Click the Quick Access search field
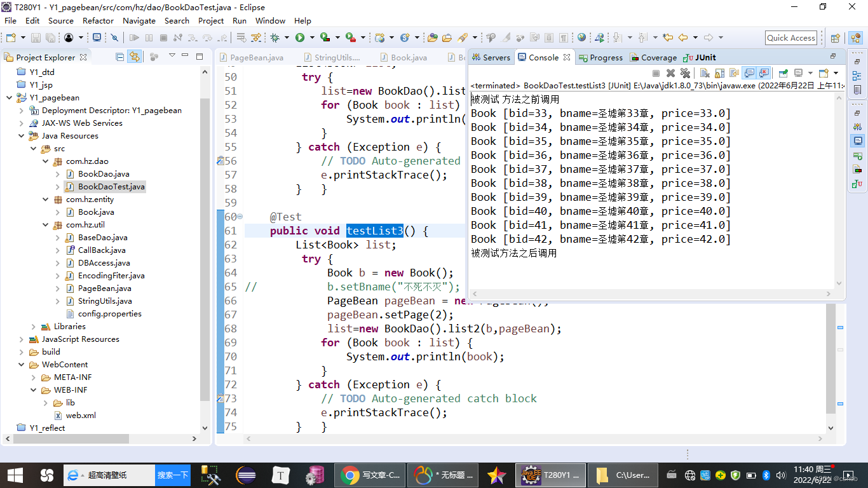The width and height of the screenshot is (868, 488). point(791,38)
